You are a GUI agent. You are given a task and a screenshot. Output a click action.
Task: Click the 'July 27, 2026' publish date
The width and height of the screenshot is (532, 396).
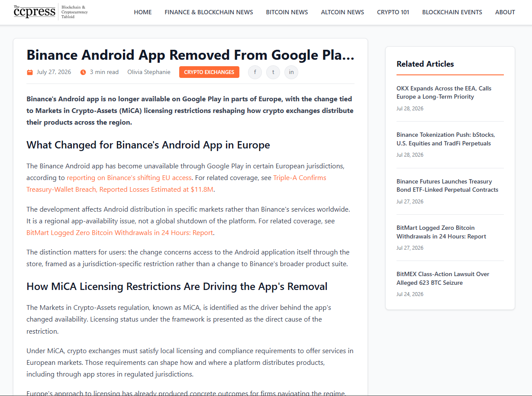(54, 72)
